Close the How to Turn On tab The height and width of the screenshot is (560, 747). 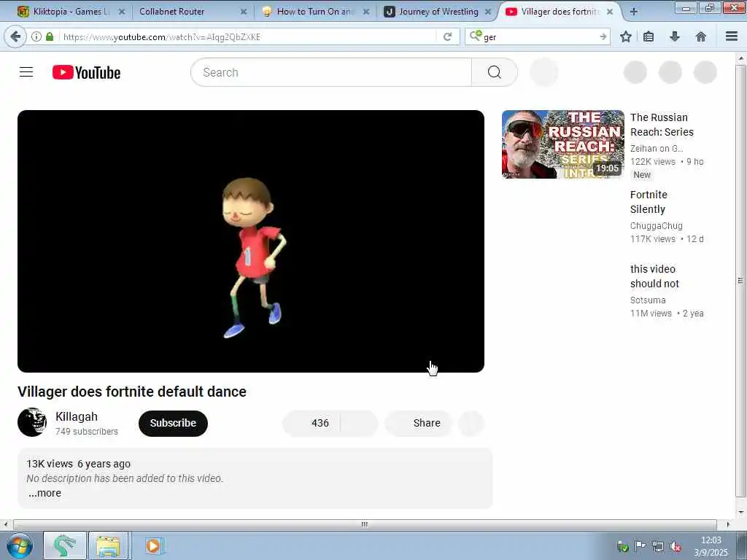pos(366,12)
